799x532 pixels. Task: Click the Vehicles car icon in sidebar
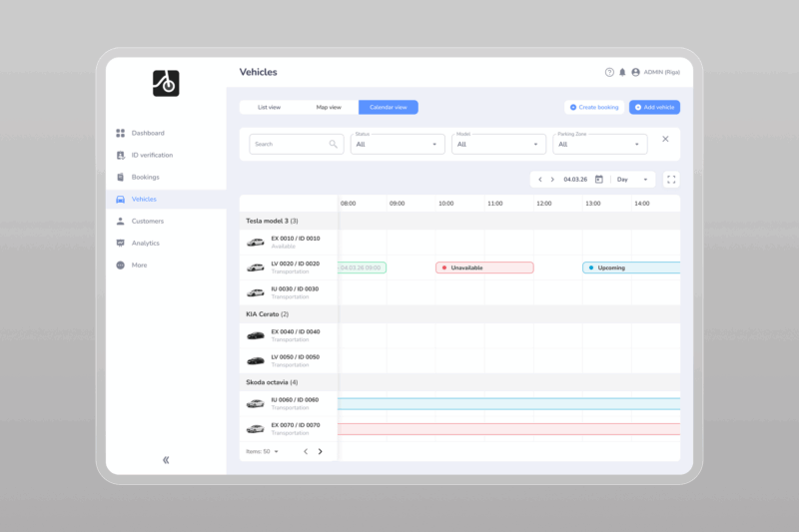click(x=120, y=199)
